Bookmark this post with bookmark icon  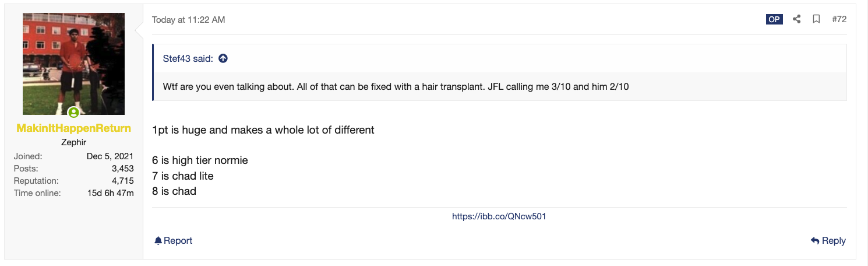tap(816, 19)
